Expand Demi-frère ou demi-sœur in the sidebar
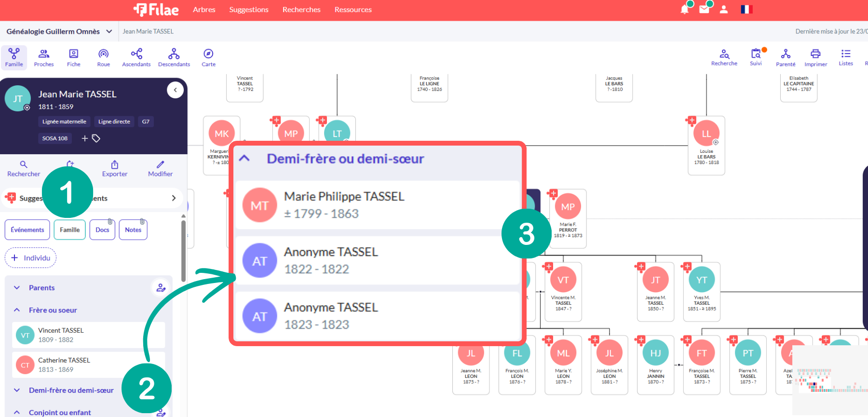868x417 pixels. pyautogui.click(x=17, y=390)
